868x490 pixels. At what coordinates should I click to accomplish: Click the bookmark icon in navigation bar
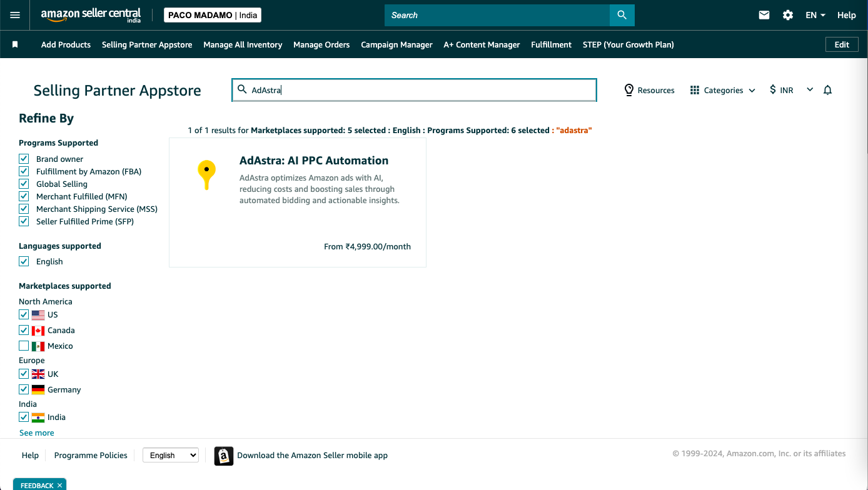click(15, 44)
